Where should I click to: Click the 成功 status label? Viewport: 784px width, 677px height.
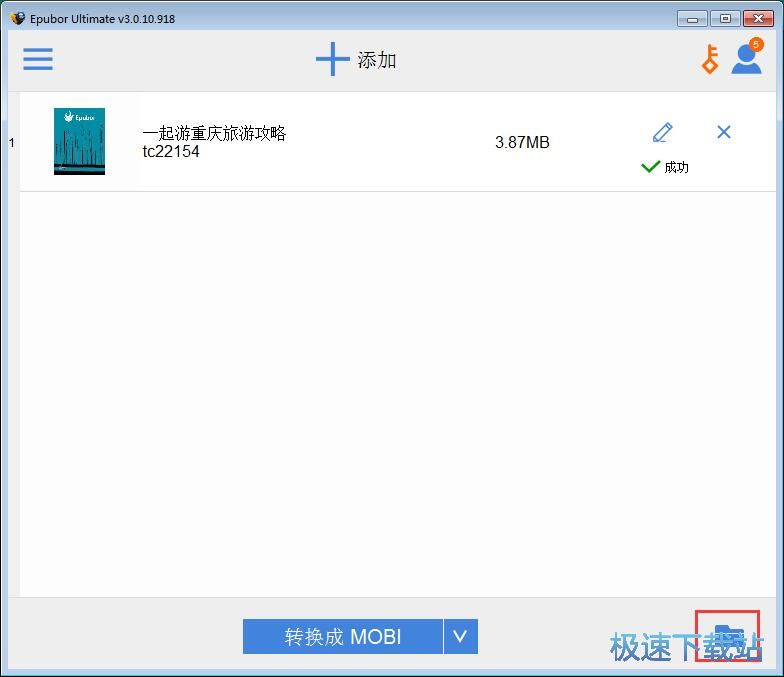pyautogui.click(x=676, y=167)
